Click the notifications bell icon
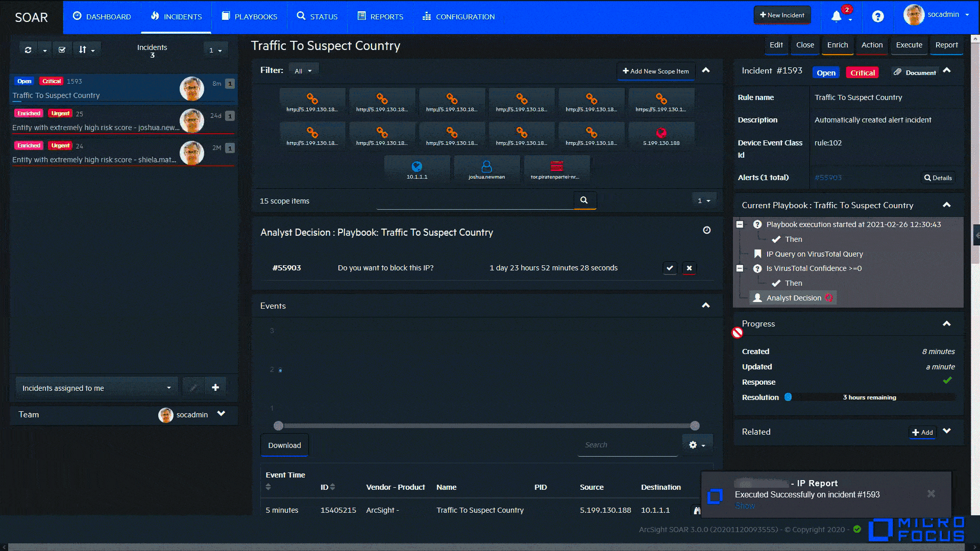Screen dimensions: 980x551 pyautogui.click(x=836, y=16)
